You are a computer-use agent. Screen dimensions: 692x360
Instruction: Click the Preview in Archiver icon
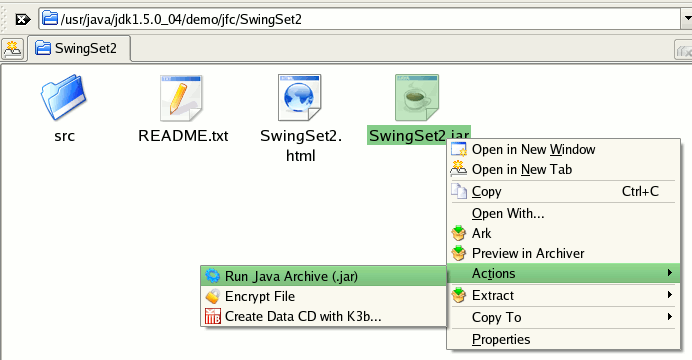(x=459, y=253)
